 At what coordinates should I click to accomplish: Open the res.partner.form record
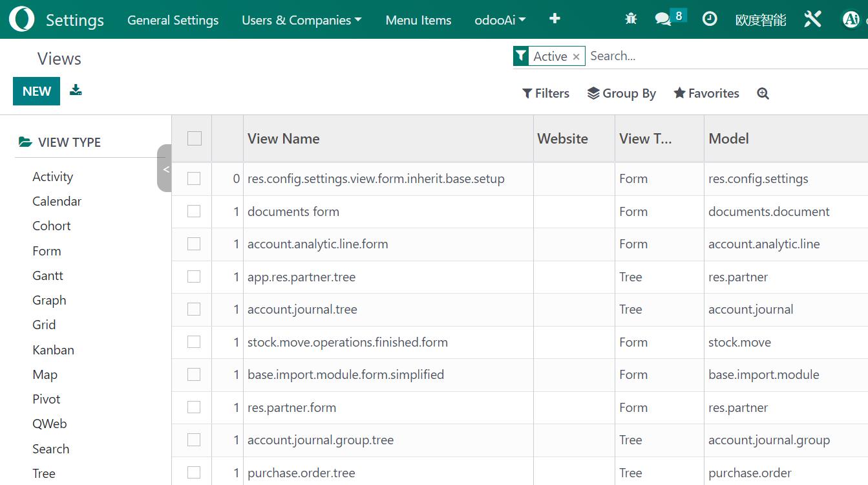pyautogui.click(x=291, y=407)
